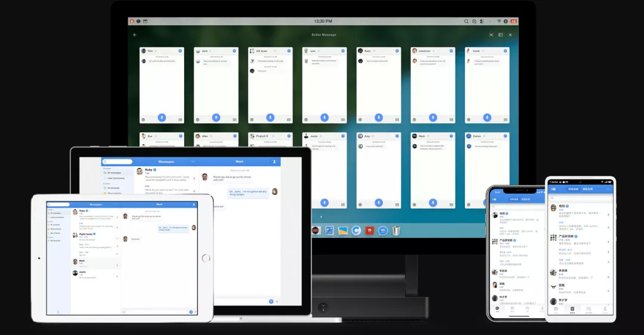The height and width of the screenshot is (335, 644).
Task: Click the trash can in the monitor dock
Action: [396, 230]
